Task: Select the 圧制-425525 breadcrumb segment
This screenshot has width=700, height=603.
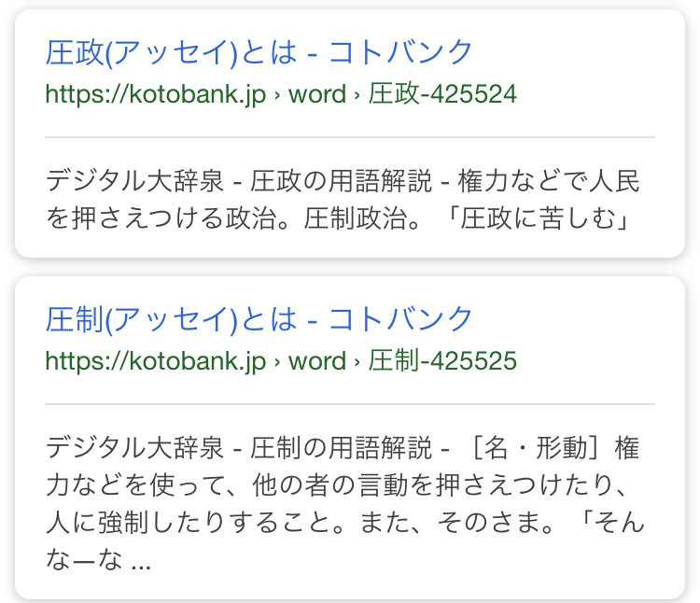Action: [x=442, y=361]
